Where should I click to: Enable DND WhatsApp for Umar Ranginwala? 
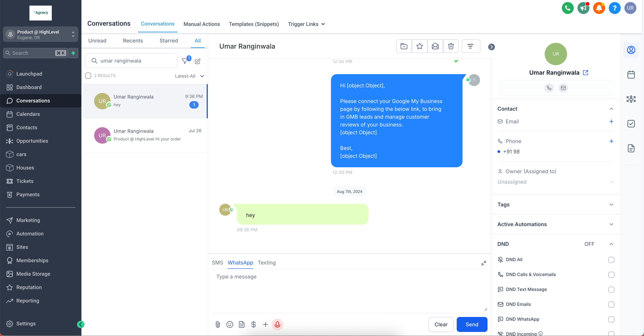(x=611, y=319)
